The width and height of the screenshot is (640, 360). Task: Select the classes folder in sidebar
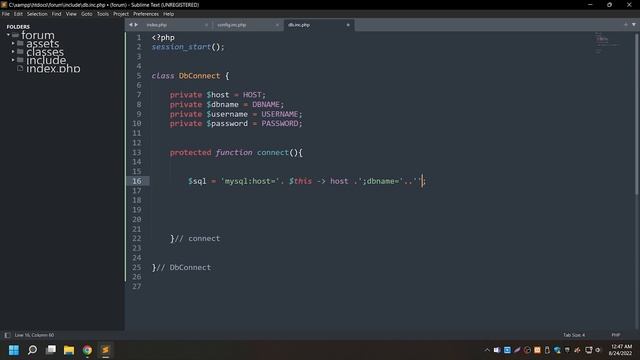pos(45,52)
